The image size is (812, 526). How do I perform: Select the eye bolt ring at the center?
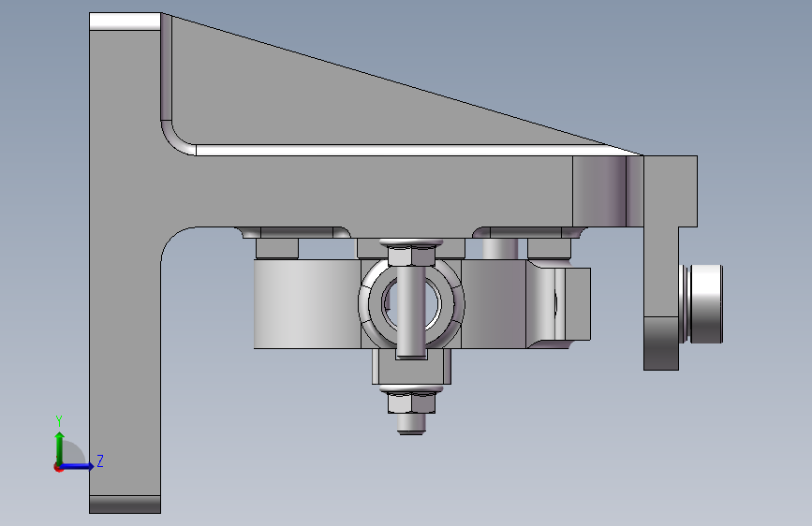pos(412,304)
